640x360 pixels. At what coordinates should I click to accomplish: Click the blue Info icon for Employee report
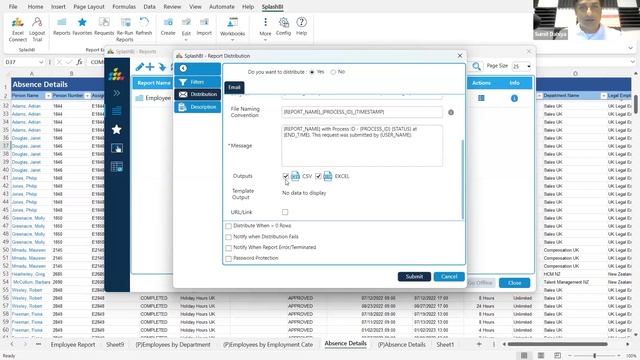pyautogui.click(x=514, y=98)
